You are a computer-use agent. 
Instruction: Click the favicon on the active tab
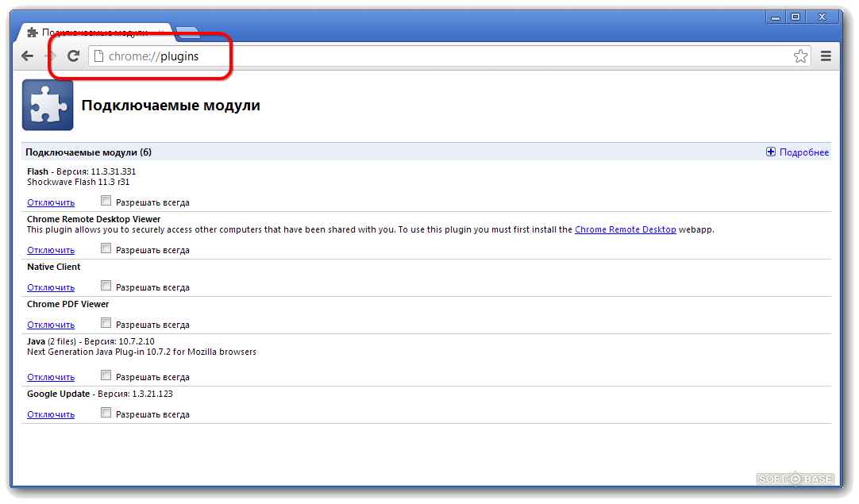(x=33, y=33)
